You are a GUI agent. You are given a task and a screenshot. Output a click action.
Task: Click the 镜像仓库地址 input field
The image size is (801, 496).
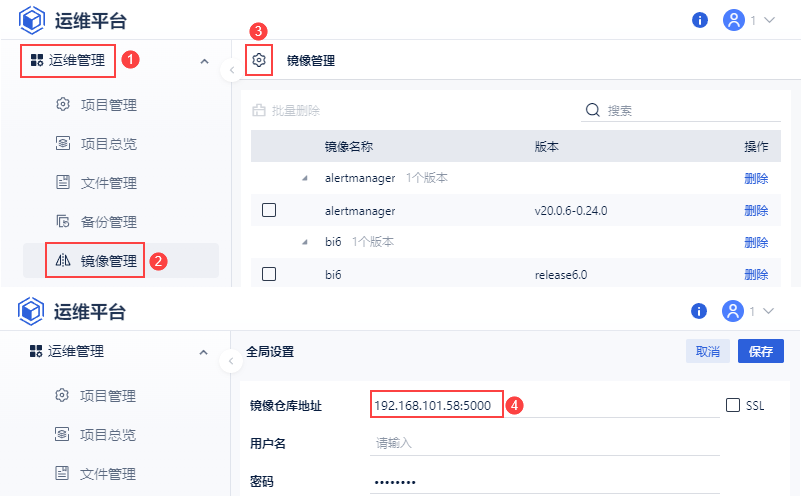click(x=545, y=405)
